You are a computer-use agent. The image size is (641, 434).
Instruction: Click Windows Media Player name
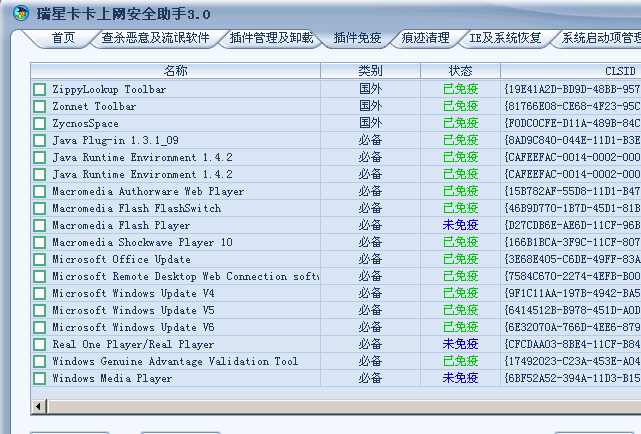[x=112, y=378]
